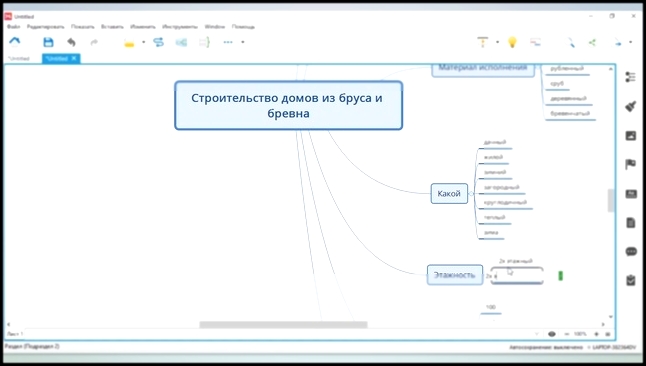The height and width of the screenshot is (366, 646).
Task: Click the vertical scrollbar down arrow
Action: 611,317
